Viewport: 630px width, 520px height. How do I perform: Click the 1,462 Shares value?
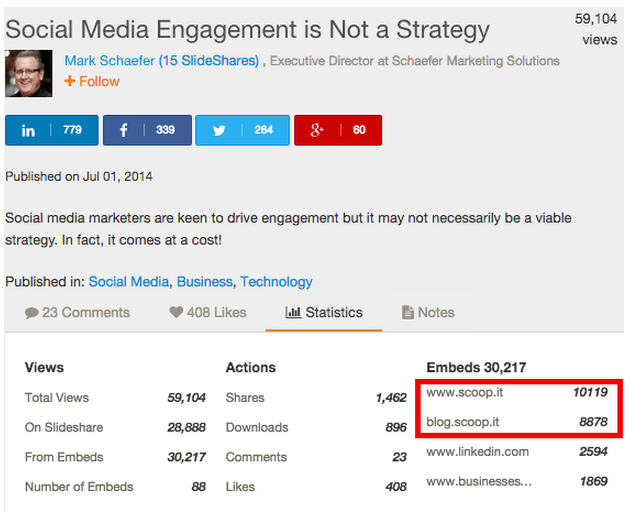point(391,398)
